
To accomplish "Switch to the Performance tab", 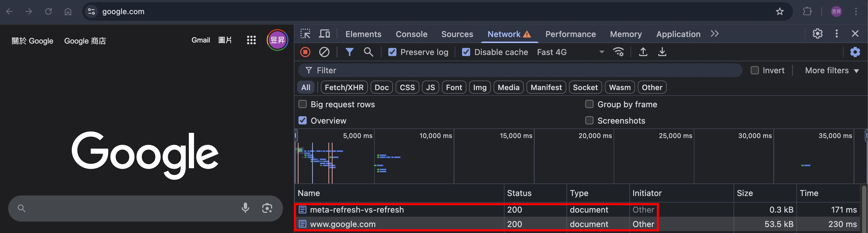I will click(x=571, y=34).
